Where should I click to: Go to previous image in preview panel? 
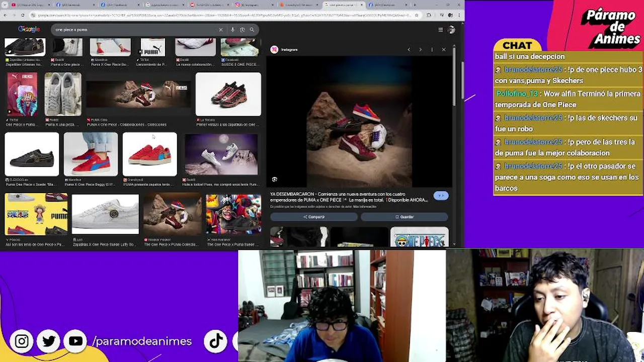[409, 49]
